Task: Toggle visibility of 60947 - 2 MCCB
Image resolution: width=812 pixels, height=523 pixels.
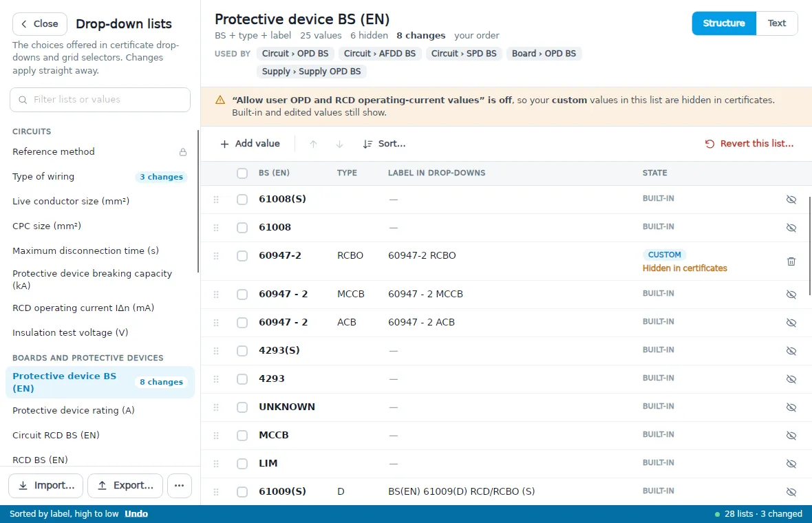Action: coord(791,294)
